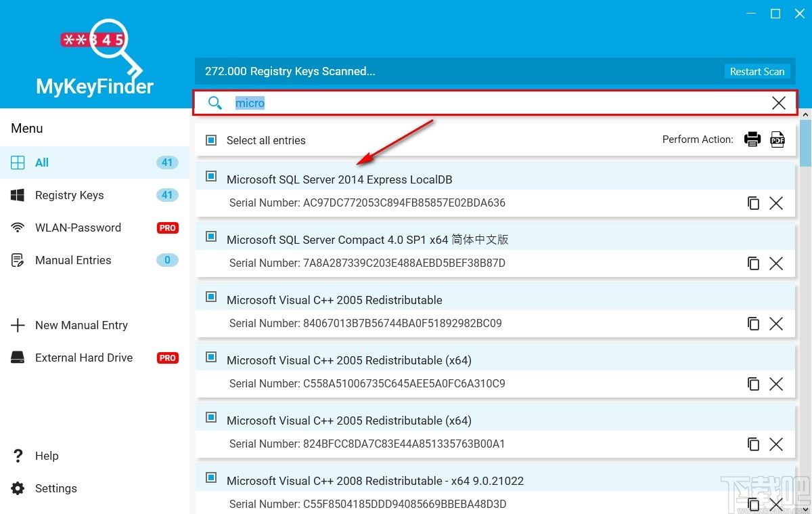Viewport: 812px width, 514px height.
Task: Open the PDF export icon
Action: pyautogui.click(x=777, y=139)
